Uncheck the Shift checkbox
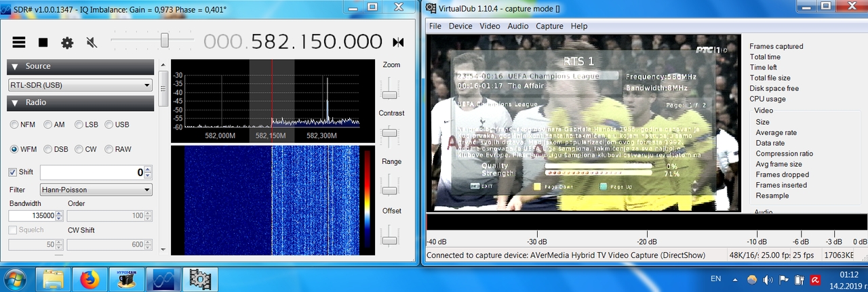Viewport: 868px width, 292px height. pyautogui.click(x=13, y=172)
